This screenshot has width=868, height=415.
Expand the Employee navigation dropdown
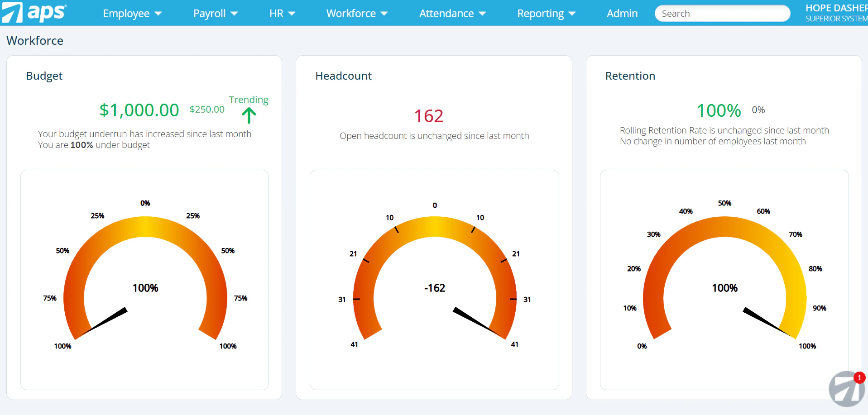[x=132, y=13]
